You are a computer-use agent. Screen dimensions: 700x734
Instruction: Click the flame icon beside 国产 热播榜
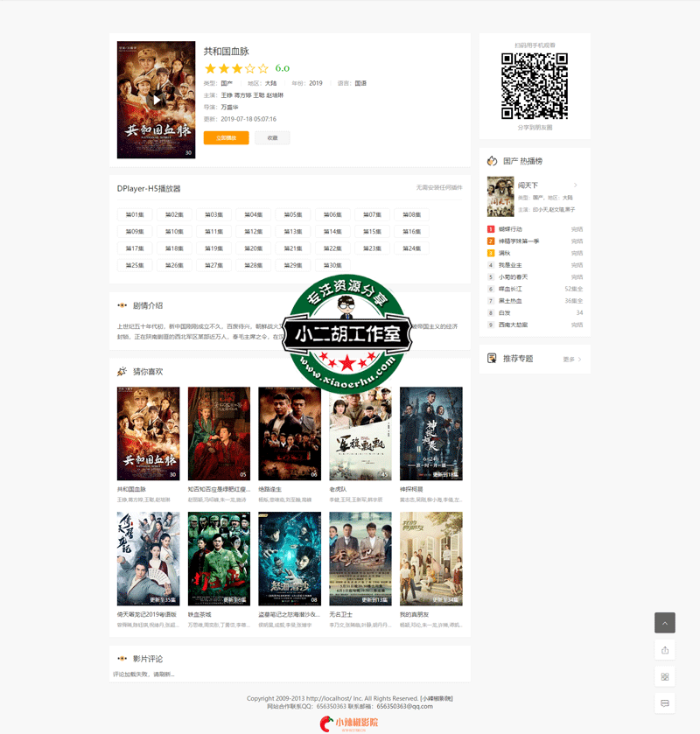coord(493,161)
